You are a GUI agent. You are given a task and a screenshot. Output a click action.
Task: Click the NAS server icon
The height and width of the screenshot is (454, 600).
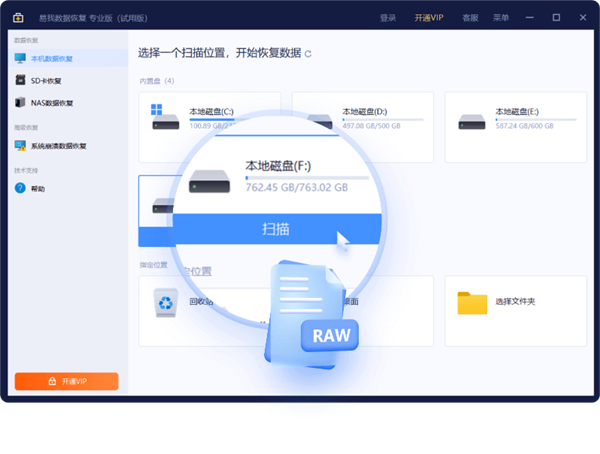(x=20, y=102)
